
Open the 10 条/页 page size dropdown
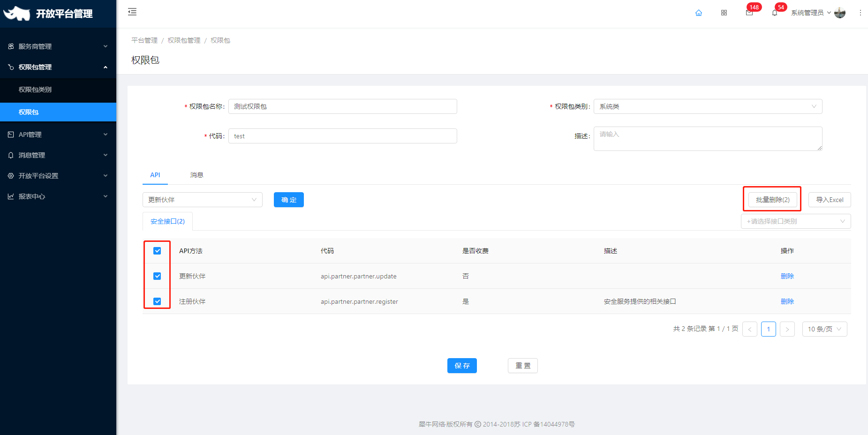coord(824,329)
